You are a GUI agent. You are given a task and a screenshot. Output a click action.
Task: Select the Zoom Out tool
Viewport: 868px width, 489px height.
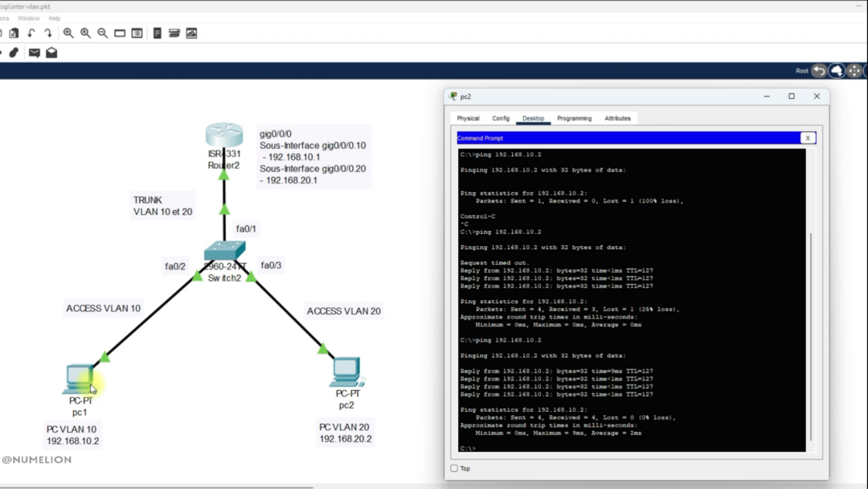point(102,33)
